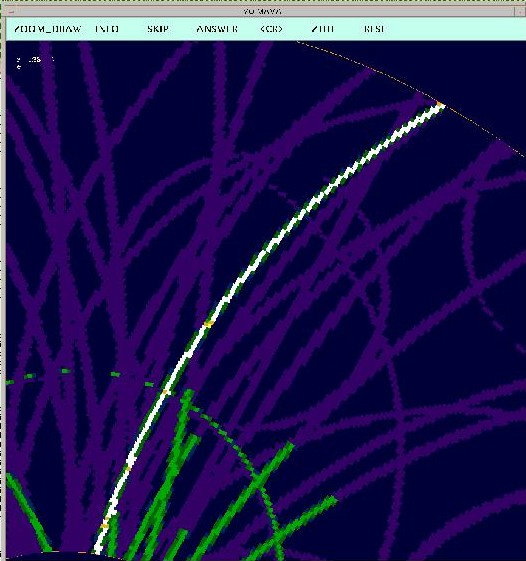Viewport: 526px width, 561px height.
Task: Click the orange dotted boundary line
Action: tap(411, 99)
